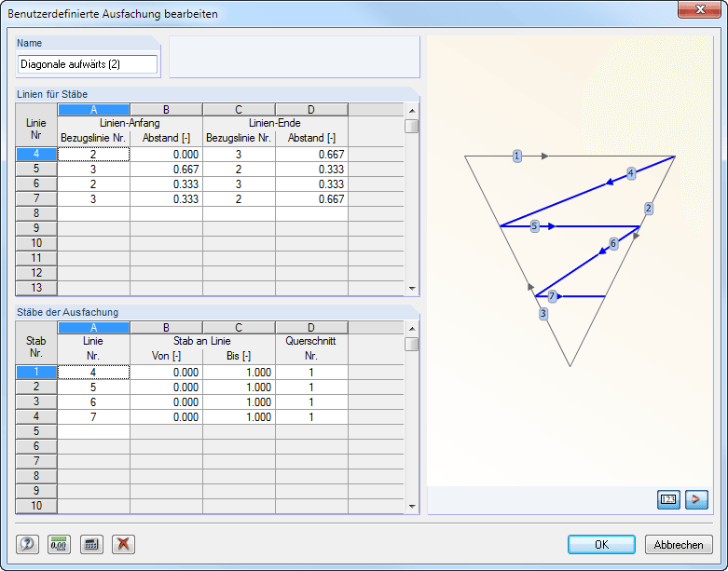Click the red X delete icon

click(123, 544)
